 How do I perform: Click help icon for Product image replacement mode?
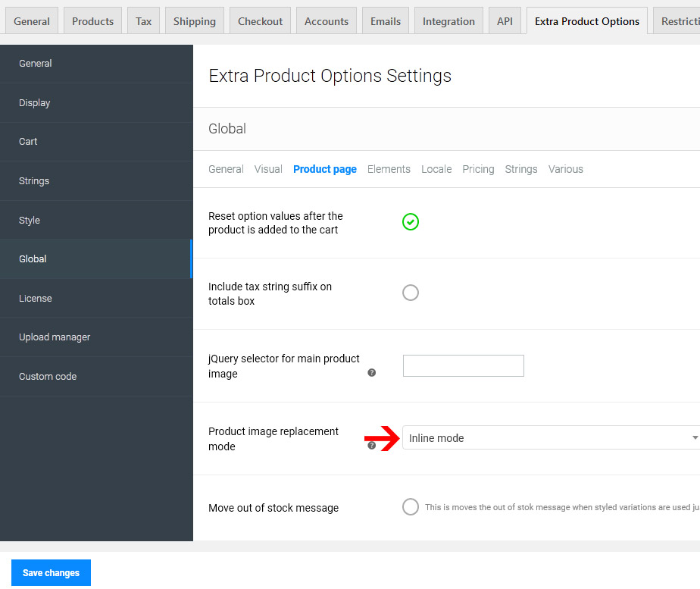tap(371, 445)
